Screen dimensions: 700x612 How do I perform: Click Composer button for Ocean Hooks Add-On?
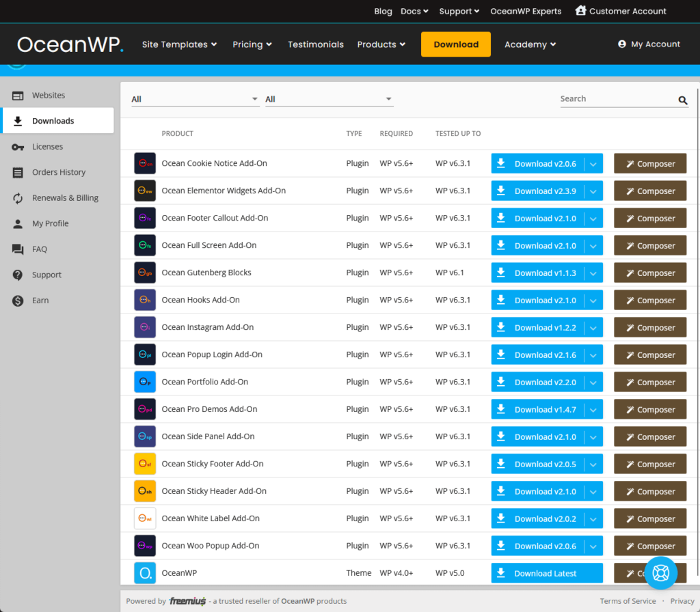(650, 301)
